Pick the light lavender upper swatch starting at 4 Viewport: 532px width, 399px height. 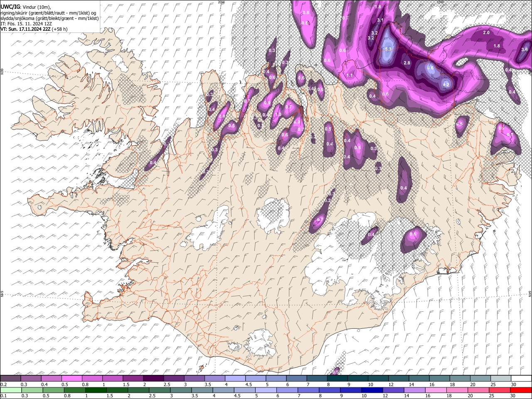click(x=235, y=379)
